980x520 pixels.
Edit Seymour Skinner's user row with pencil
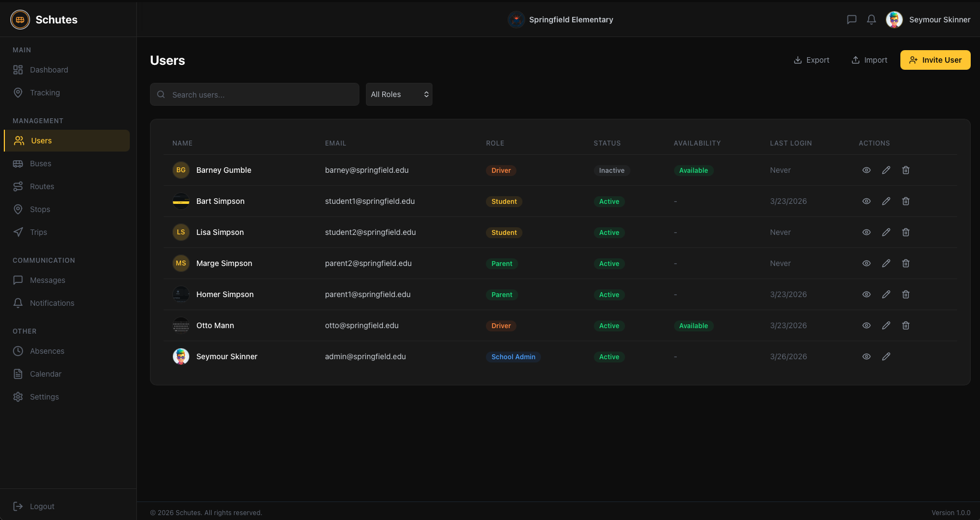click(886, 356)
